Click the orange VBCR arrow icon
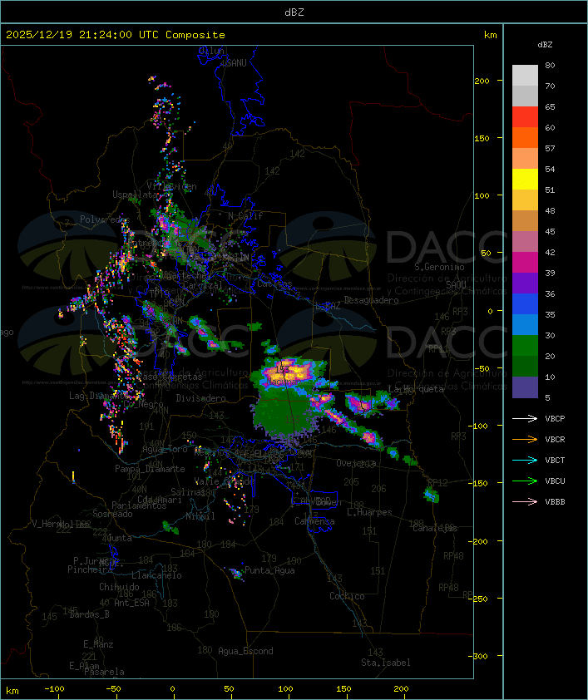This screenshot has height=700, width=588. coord(525,439)
